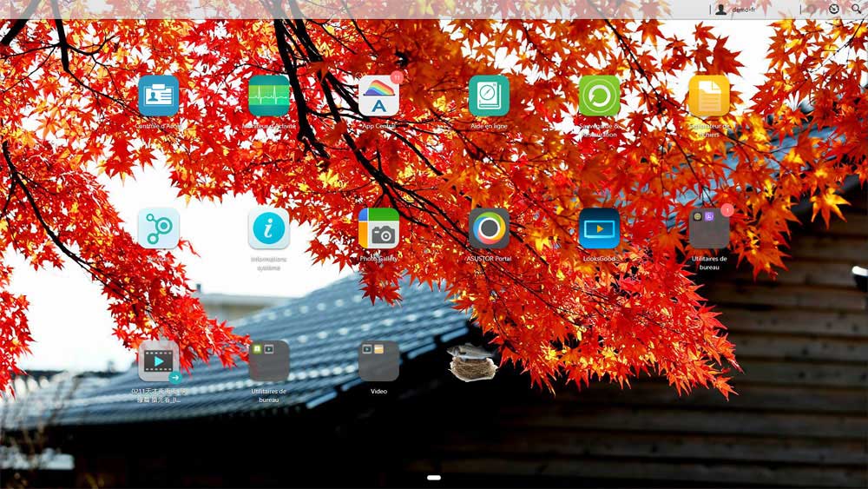Click the desktop page indicator dot
Viewport: 868px width, 489px height.
point(434,477)
